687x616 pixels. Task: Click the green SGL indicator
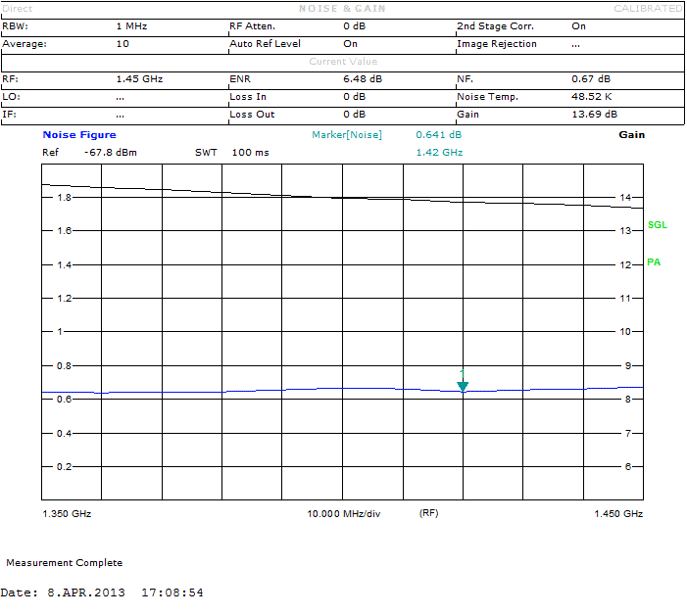pyautogui.click(x=657, y=225)
